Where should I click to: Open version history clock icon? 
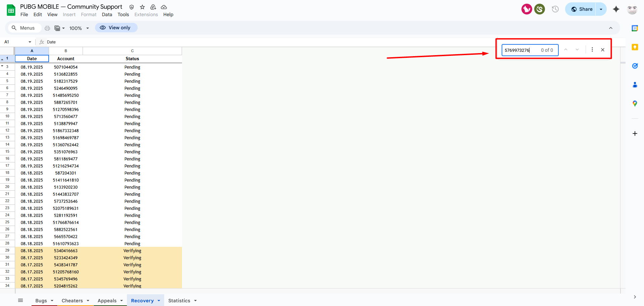[x=555, y=9]
